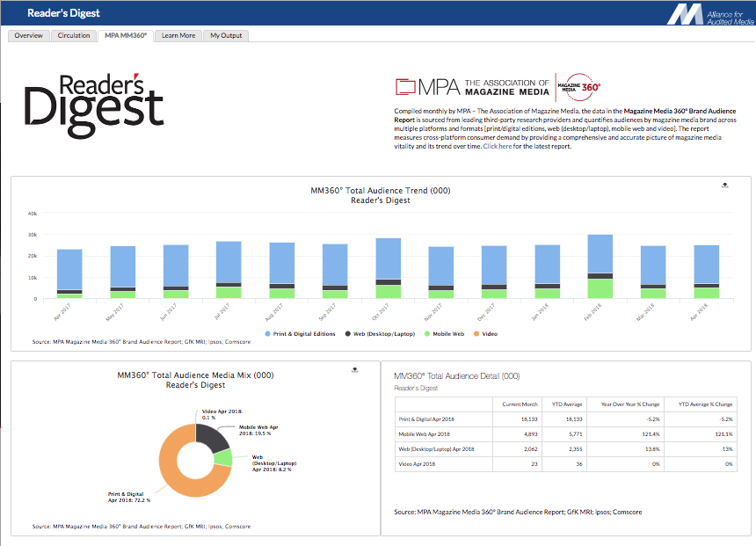
Task: Click the Magazine Media 360° badge
Action: [x=581, y=86]
